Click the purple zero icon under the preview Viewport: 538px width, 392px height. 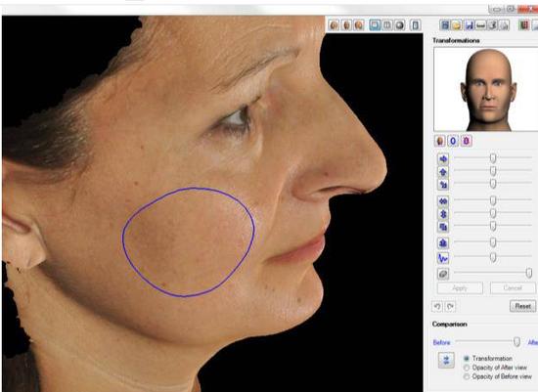[x=466, y=141]
